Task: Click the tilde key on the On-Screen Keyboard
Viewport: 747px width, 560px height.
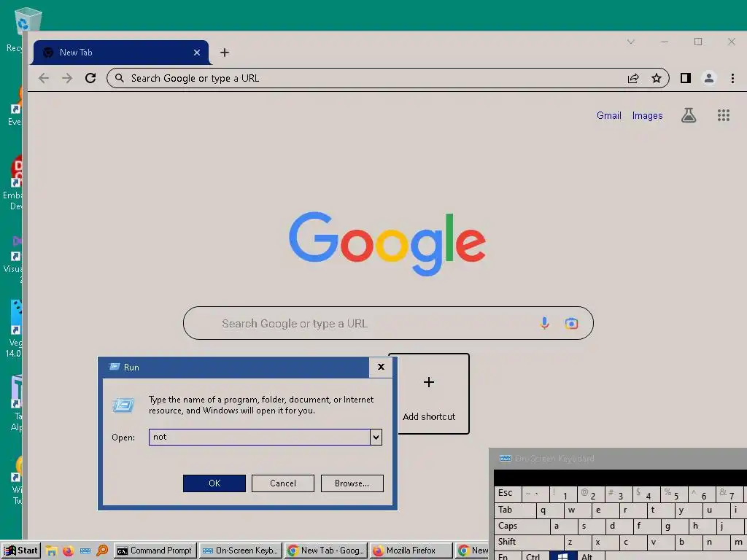Action: pos(535,494)
